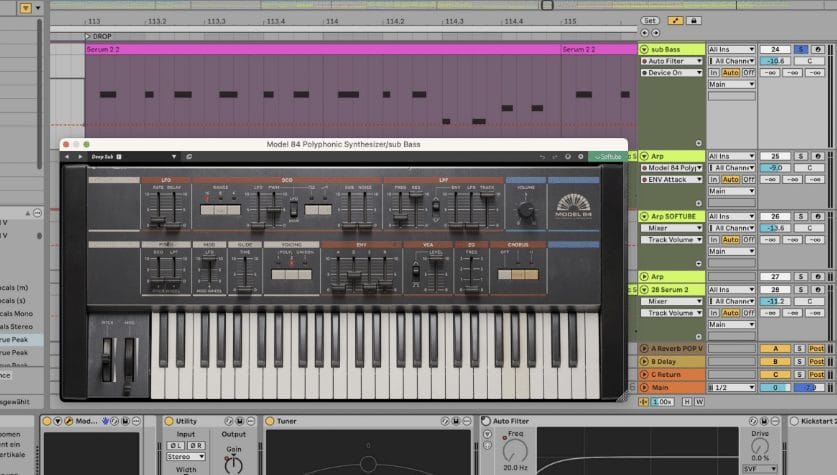Toggle the optimize arrangement width W button
The height and width of the screenshot is (475, 837).
pyautogui.click(x=699, y=401)
